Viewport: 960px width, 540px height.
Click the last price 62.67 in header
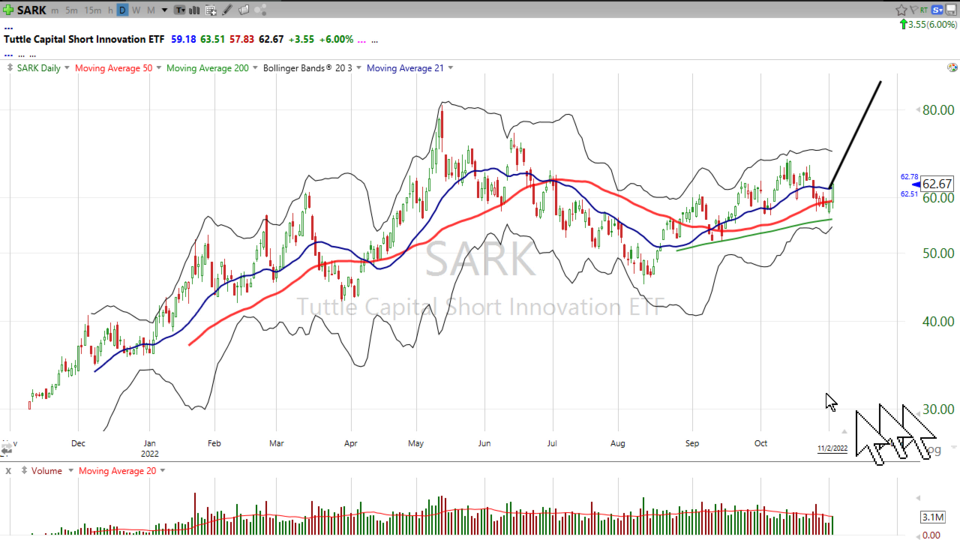271,39
